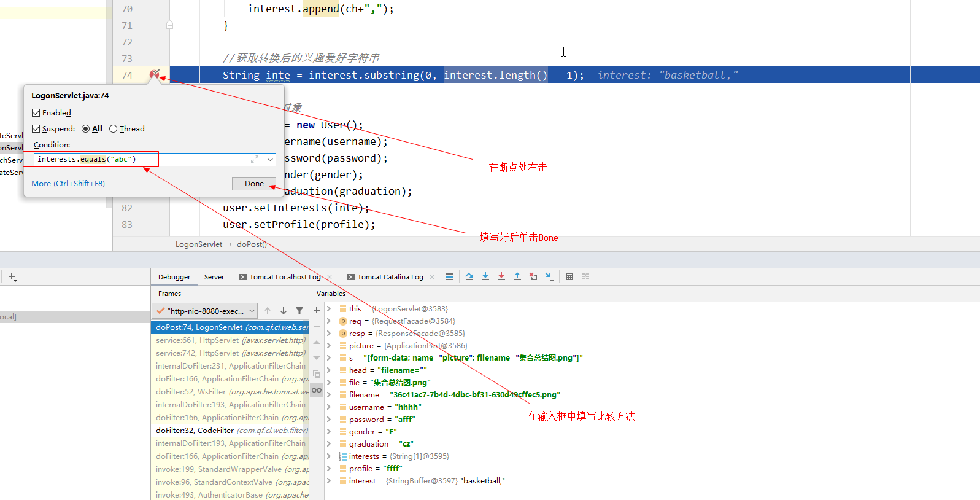Screen dimensions: 980x500
Task: Toggle the Suspend checkbox
Action: point(36,129)
